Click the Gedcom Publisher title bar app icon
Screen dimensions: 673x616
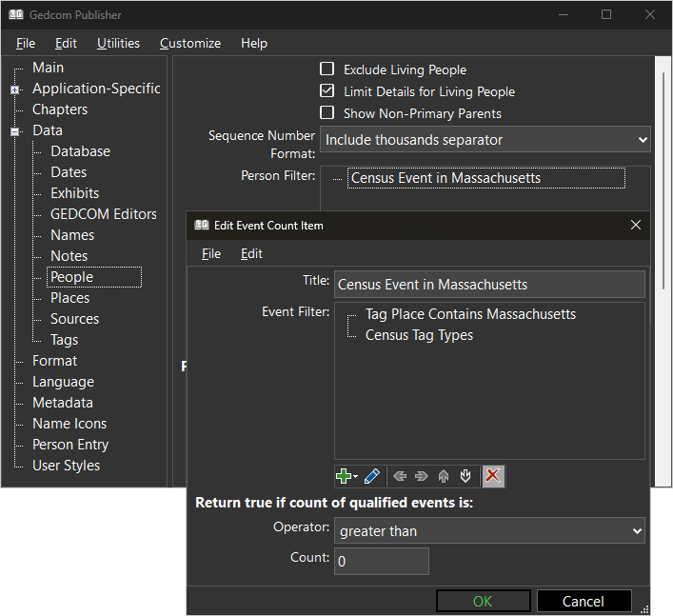[16, 15]
